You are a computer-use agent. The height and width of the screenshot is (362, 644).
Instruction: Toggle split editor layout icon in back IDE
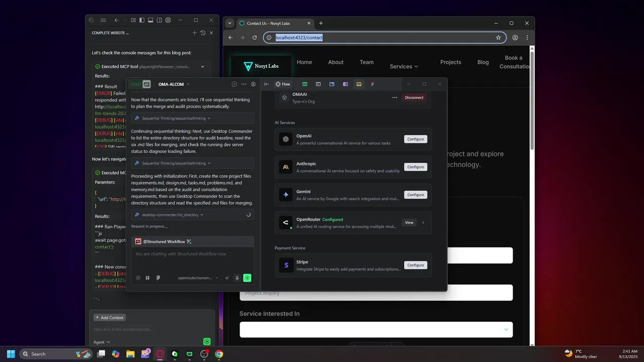click(159, 20)
